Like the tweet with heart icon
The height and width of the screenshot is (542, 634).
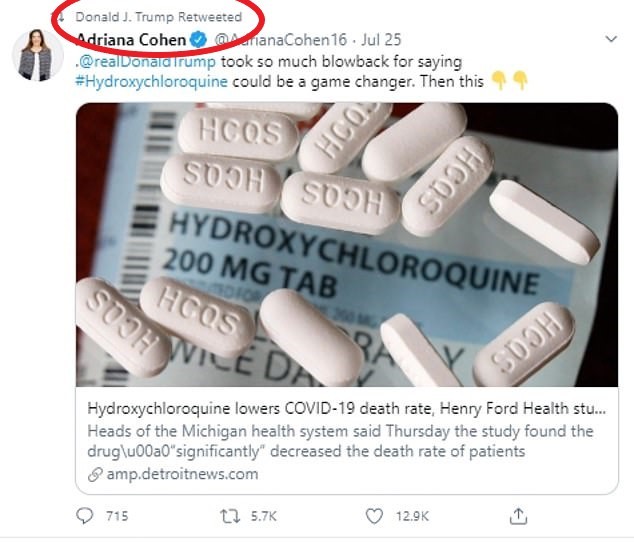[x=374, y=516]
